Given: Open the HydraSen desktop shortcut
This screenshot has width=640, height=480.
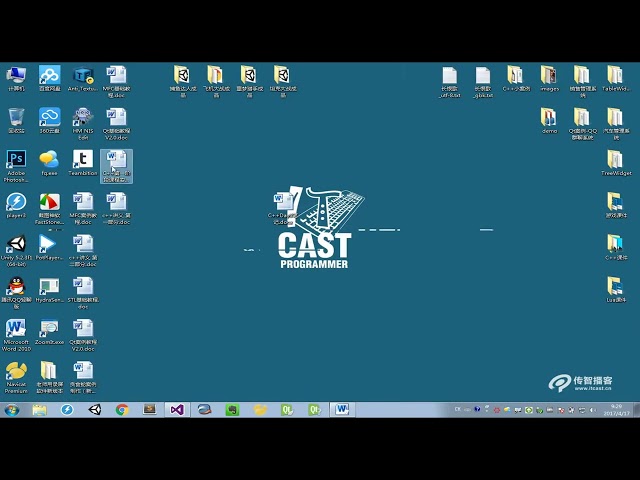Looking at the screenshot, I should point(48,288).
